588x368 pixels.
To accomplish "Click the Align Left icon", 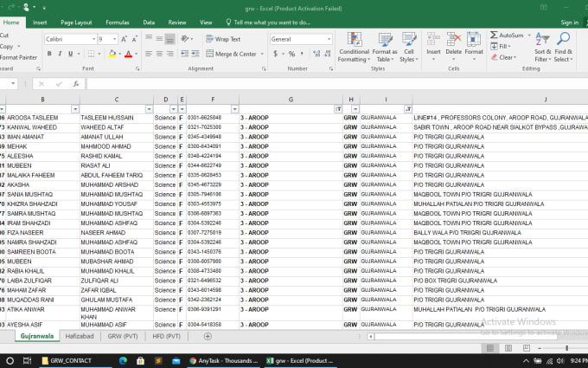I will [x=149, y=54].
